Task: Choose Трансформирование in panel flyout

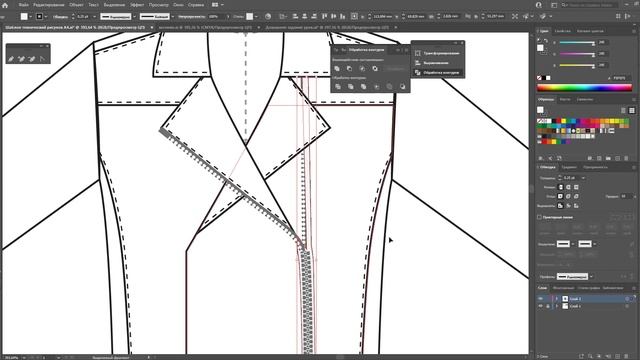Action: [441, 53]
